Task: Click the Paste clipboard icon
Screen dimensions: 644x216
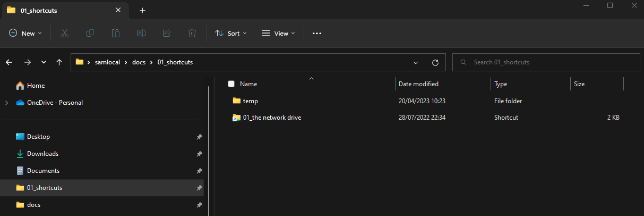Action: (x=116, y=33)
